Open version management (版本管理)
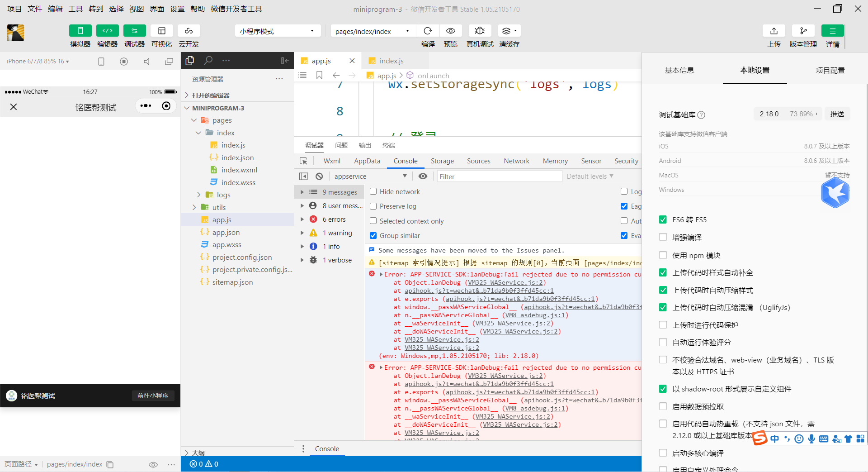The width and height of the screenshot is (868, 472). point(803,31)
